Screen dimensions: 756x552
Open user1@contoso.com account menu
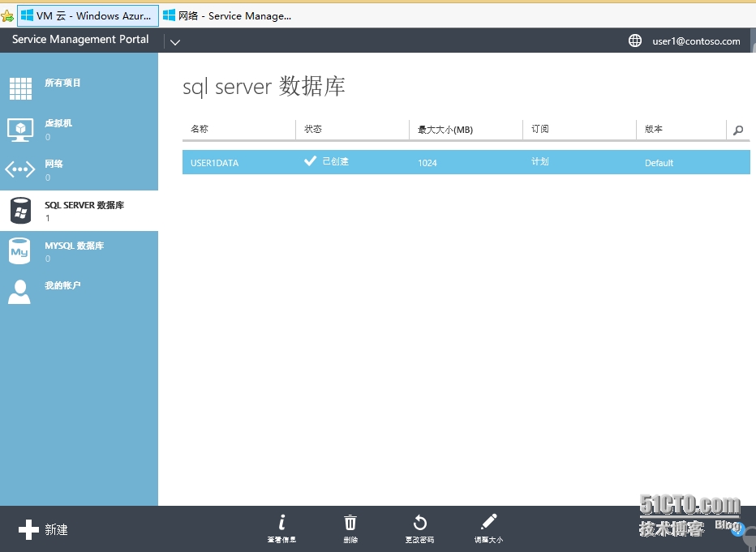pos(696,41)
